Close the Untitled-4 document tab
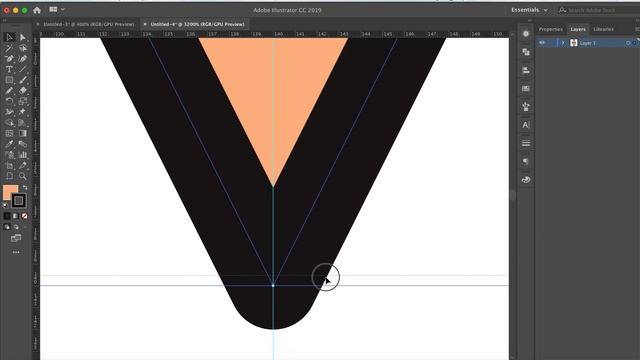This screenshot has width=640, height=360. [x=144, y=24]
